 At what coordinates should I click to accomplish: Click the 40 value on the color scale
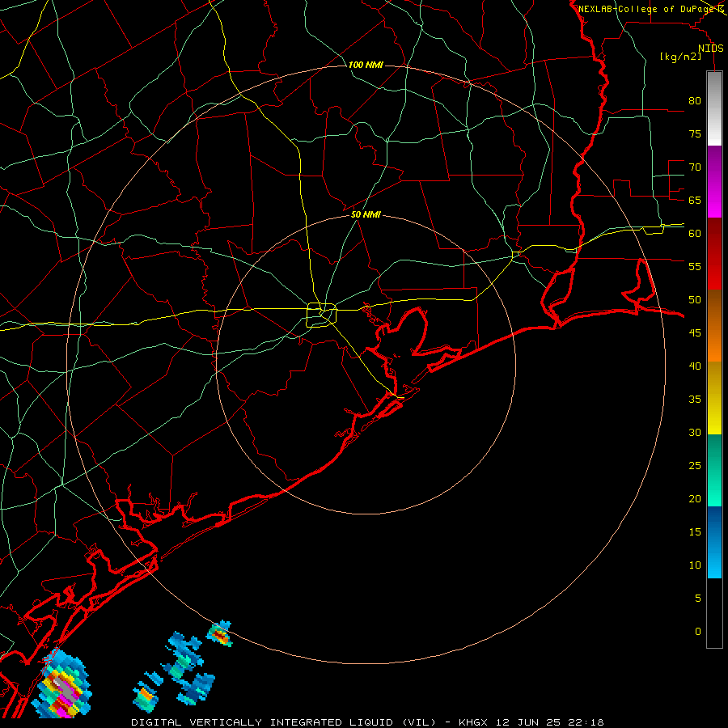[695, 366]
